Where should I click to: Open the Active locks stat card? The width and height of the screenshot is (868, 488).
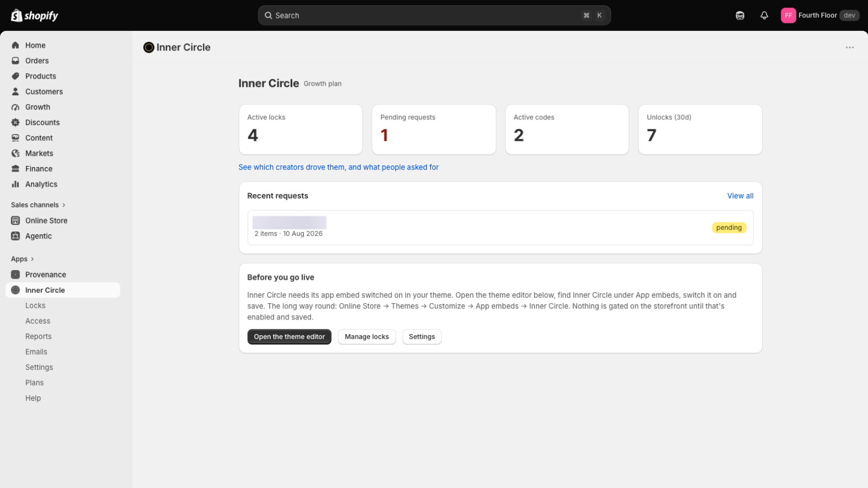(301, 130)
